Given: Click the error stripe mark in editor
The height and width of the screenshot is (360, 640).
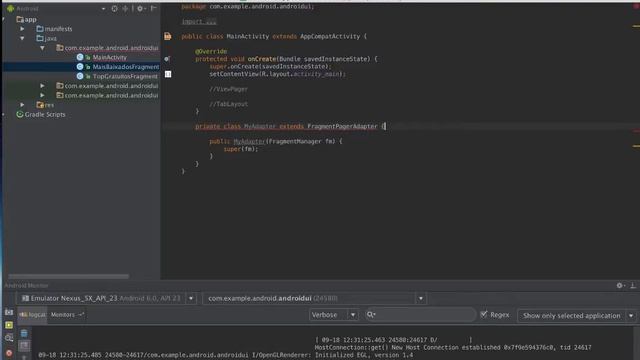Looking at the screenshot, I should click(636, 131).
